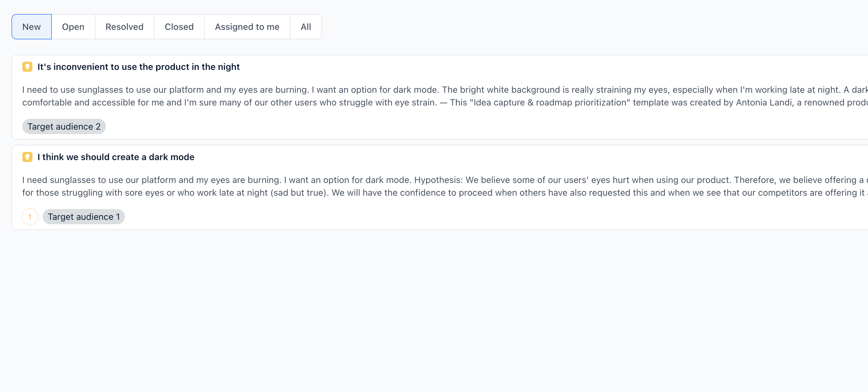
Task: Click the Target audience 1 tag
Action: [83, 217]
